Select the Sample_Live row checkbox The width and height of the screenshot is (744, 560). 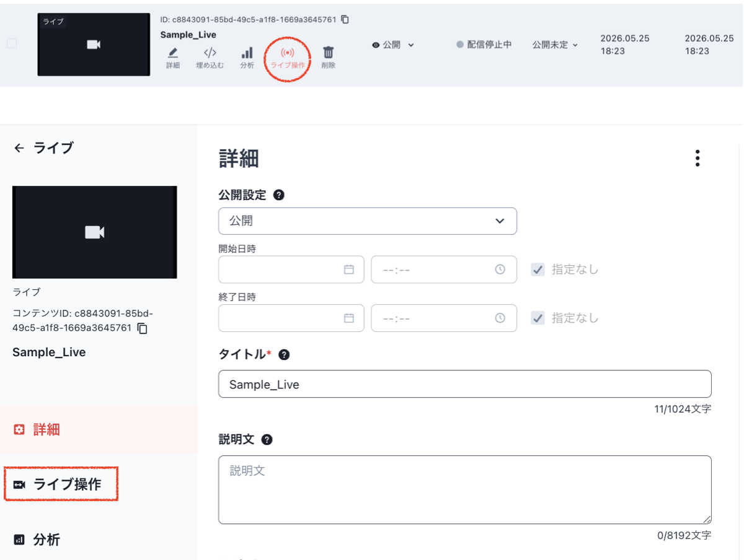pyautogui.click(x=12, y=44)
